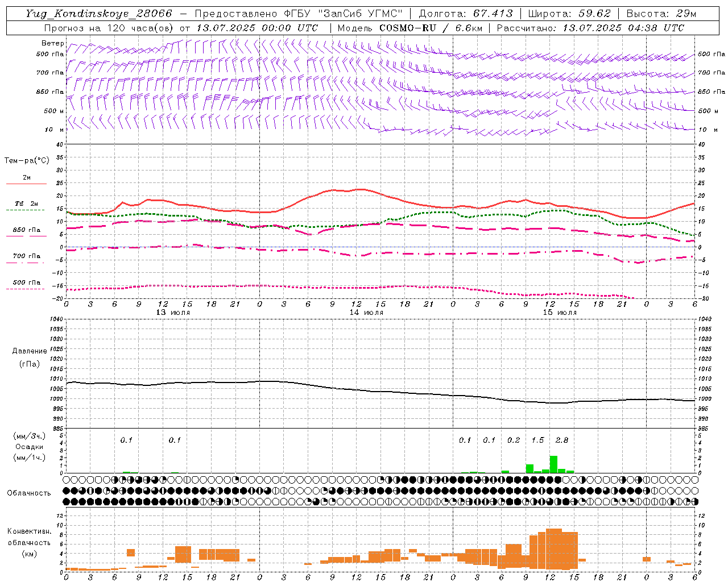Image resolution: width=728 pixels, height=582 pixels.
Task: Click the Тем-ра(°C) panel label
Action: point(27,160)
